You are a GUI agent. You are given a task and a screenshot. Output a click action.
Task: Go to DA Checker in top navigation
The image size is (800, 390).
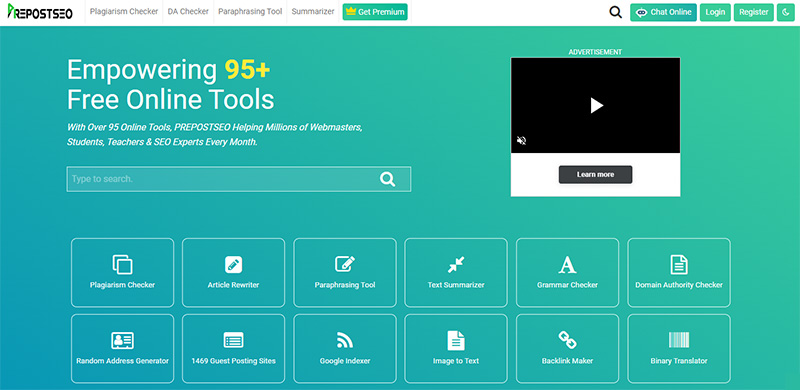click(x=188, y=11)
